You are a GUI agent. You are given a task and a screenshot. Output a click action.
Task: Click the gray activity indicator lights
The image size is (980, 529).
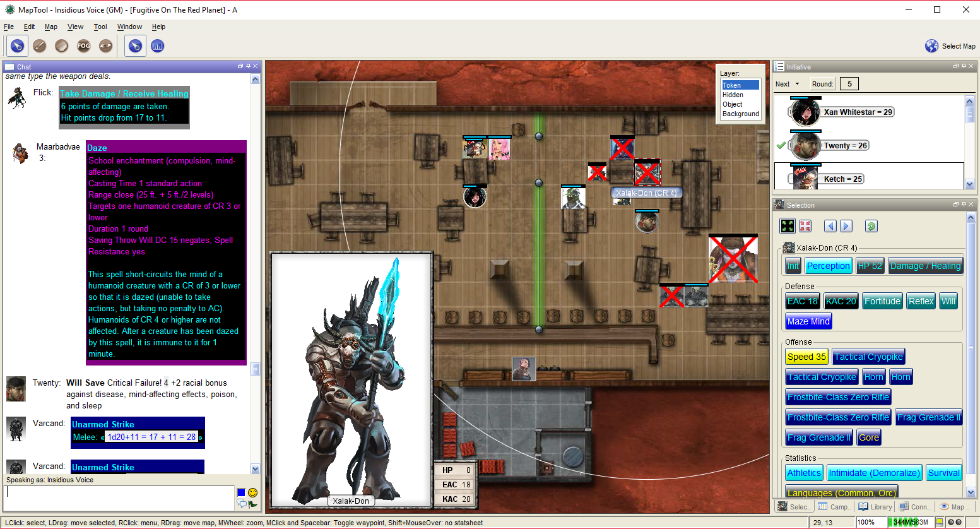pyautogui.click(x=955, y=522)
